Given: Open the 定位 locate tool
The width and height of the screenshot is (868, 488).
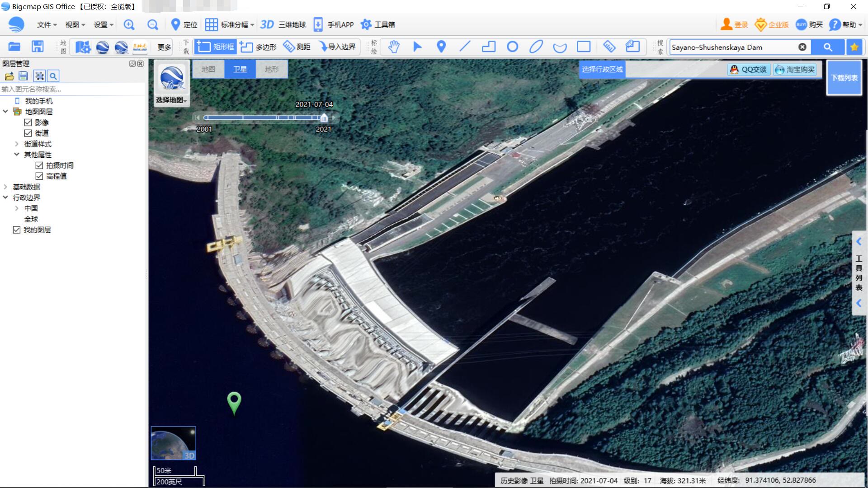Looking at the screenshot, I should click(x=184, y=25).
